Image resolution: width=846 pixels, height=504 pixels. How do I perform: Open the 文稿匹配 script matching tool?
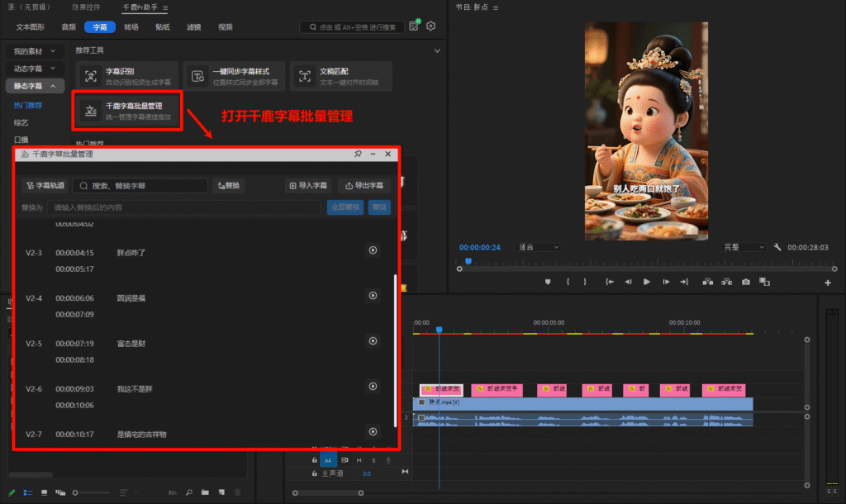(340, 76)
